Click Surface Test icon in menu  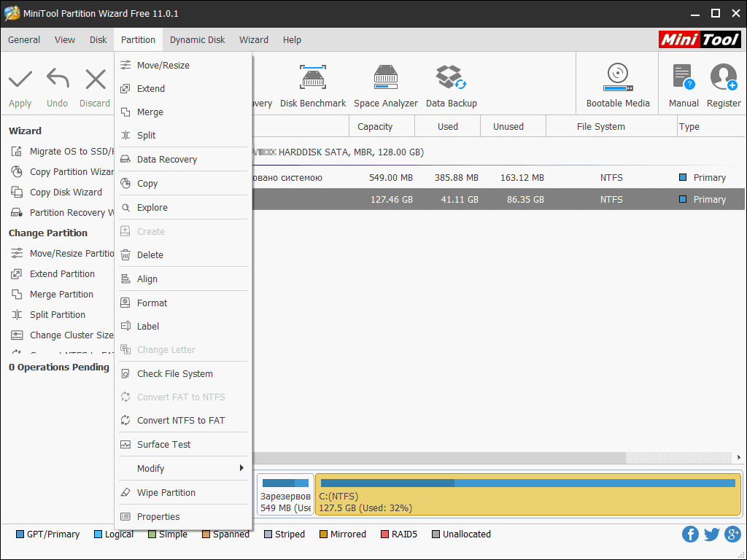click(x=125, y=444)
